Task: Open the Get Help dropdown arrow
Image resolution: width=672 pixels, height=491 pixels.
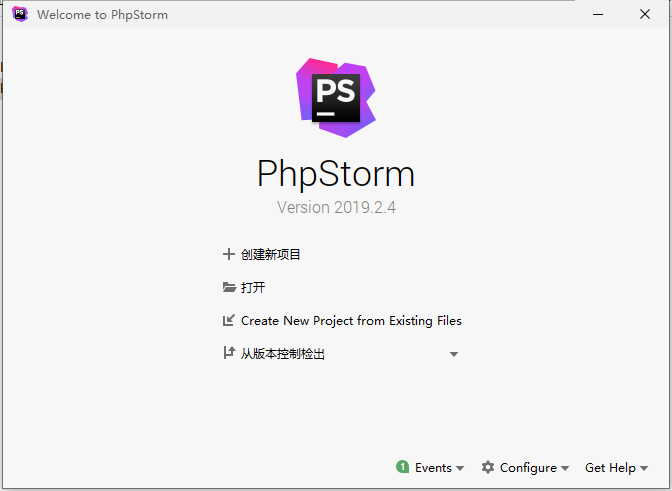Action: [x=644, y=468]
